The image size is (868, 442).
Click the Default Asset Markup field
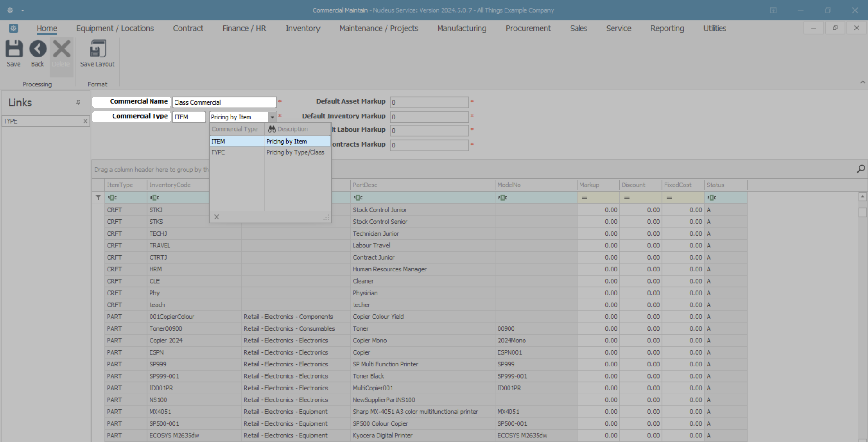[429, 102]
